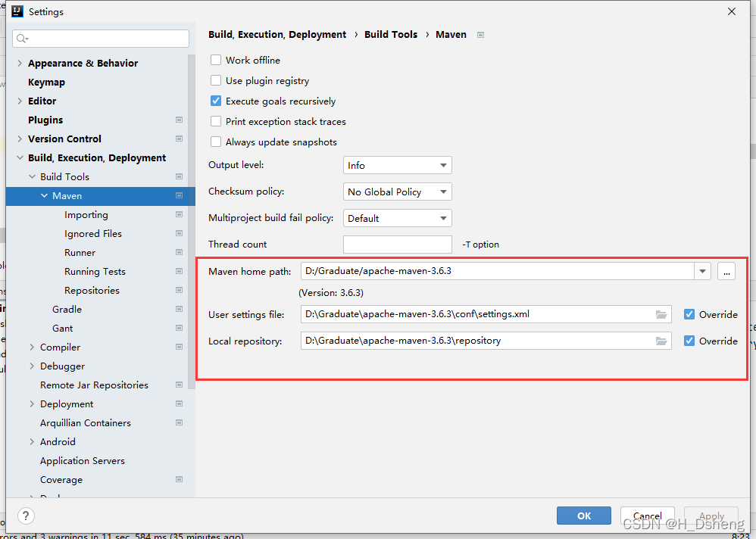756x539 pixels.
Task: Expand the Editor section
Action: [x=20, y=101]
